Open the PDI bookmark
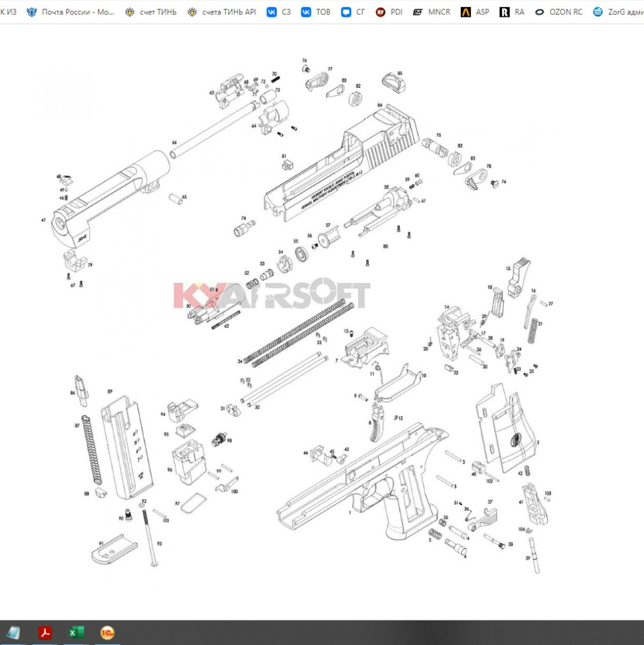Screen dimensions: 644x645 tap(389, 12)
